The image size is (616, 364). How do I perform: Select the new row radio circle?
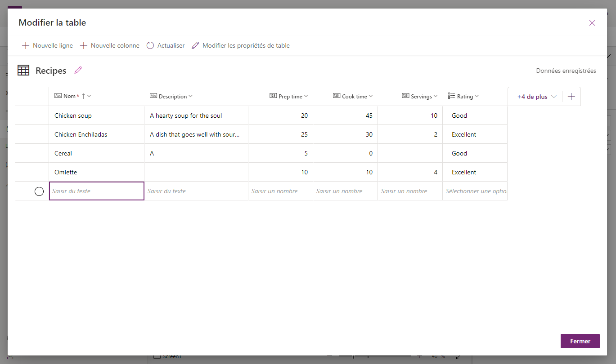(x=39, y=191)
